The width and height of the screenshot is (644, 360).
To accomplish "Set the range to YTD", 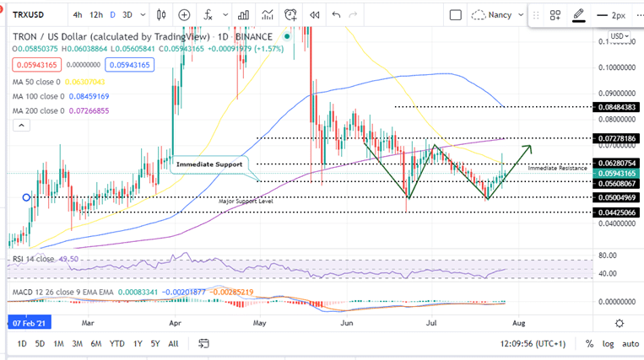I will (117, 344).
